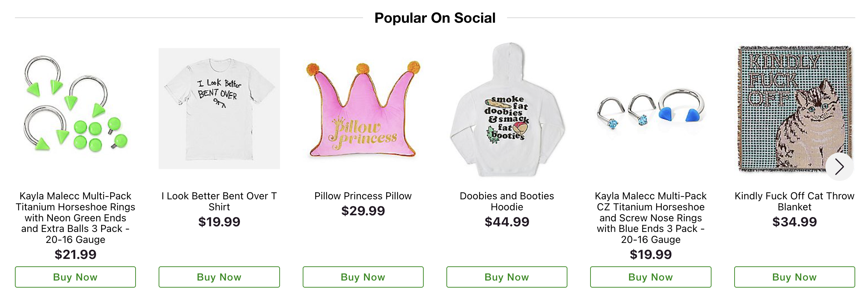Viewport: 868px width, 305px height.
Task: Click the next arrow on the carousel
Action: coord(839,167)
